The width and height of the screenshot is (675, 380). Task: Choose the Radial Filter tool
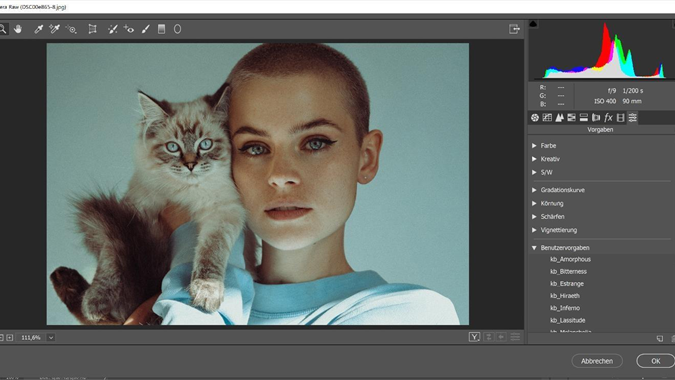coord(177,29)
